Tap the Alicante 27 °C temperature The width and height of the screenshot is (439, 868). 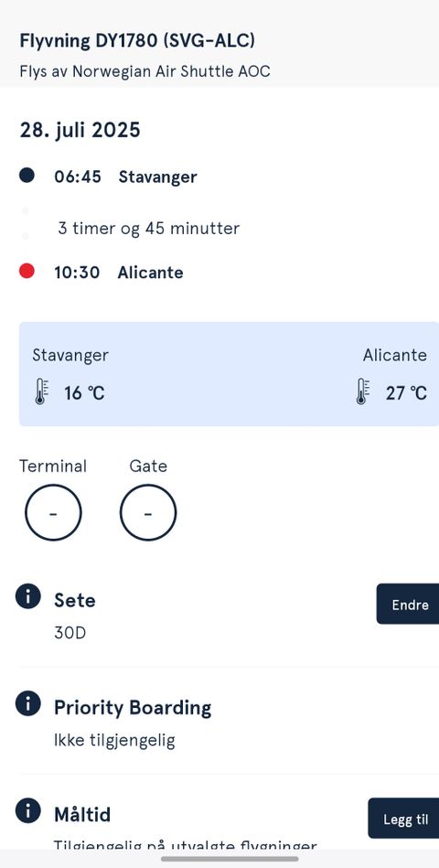coord(406,393)
